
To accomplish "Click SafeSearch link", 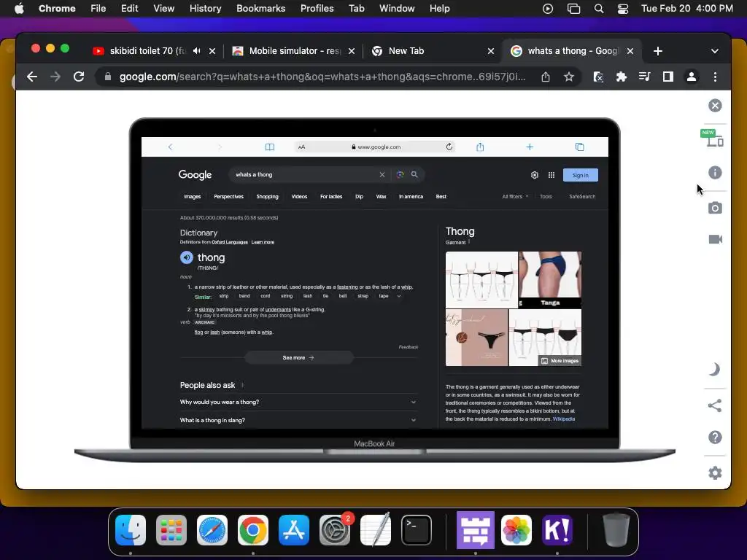I will point(582,197).
